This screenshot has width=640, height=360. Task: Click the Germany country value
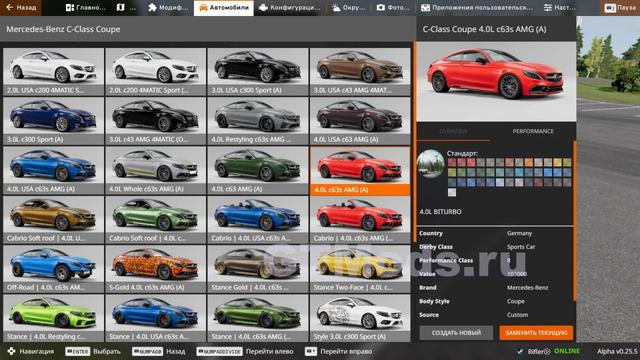click(519, 233)
